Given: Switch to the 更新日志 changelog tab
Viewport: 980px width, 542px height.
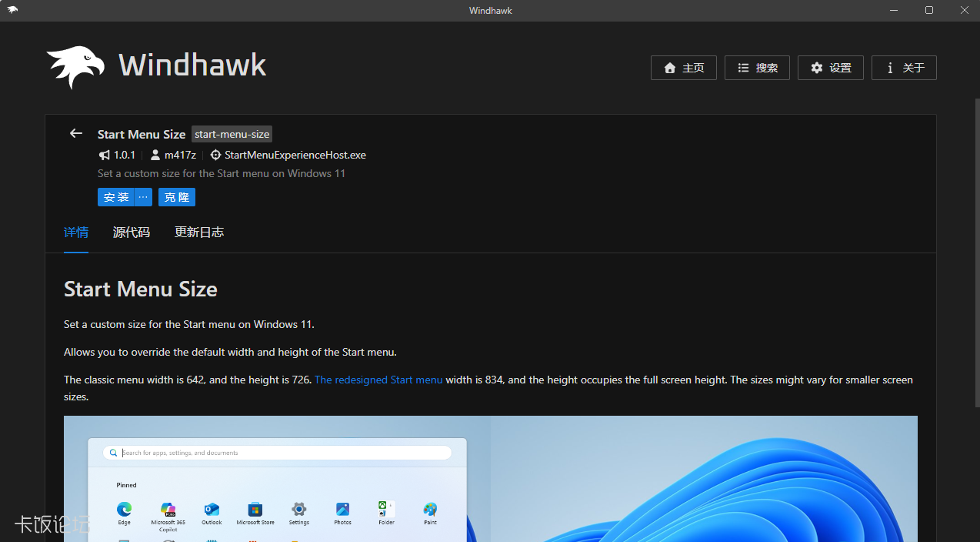Looking at the screenshot, I should (x=199, y=233).
